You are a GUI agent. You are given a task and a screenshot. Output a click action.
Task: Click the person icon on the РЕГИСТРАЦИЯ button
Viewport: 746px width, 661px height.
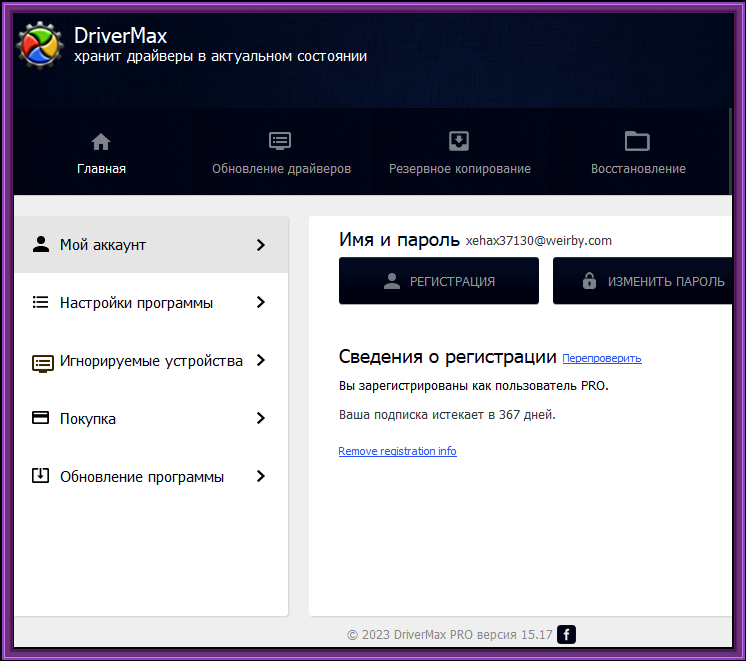pos(392,281)
